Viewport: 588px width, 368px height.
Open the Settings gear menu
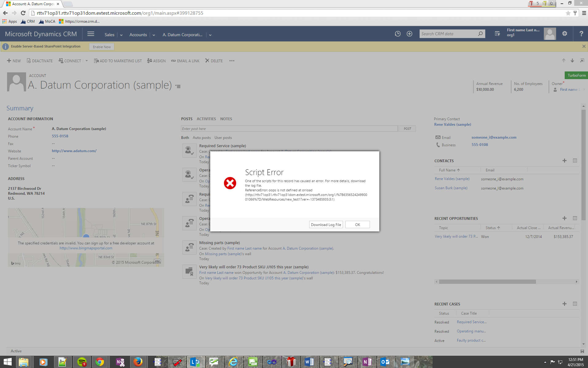pyautogui.click(x=564, y=34)
